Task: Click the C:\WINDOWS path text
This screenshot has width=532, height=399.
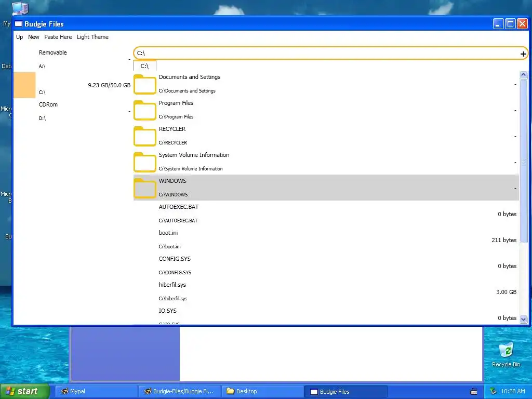Action: click(x=173, y=195)
